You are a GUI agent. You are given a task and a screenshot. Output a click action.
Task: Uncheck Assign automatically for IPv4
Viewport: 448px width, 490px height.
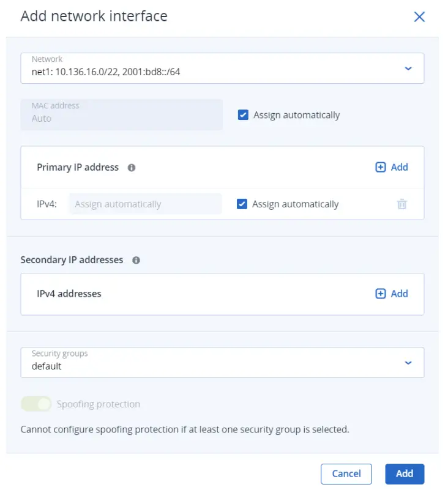[x=242, y=204]
